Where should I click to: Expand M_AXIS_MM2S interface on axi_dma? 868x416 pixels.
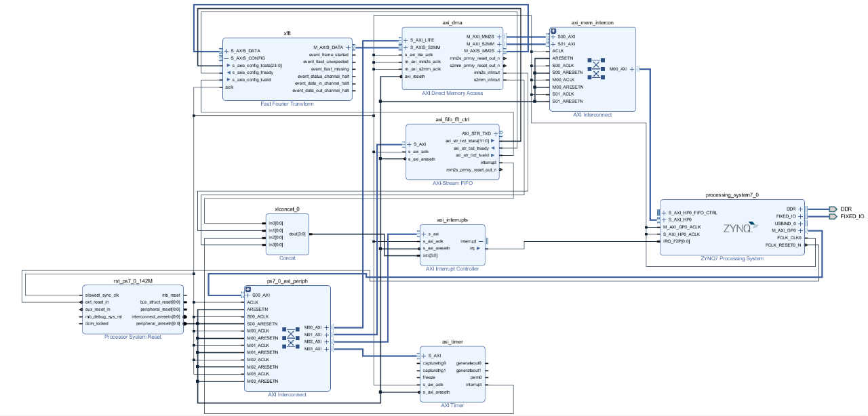click(499, 51)
